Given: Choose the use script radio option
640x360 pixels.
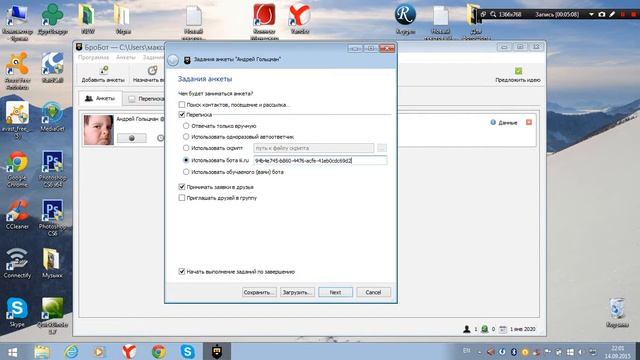Looking at the screenshot, I should point(186,148).
